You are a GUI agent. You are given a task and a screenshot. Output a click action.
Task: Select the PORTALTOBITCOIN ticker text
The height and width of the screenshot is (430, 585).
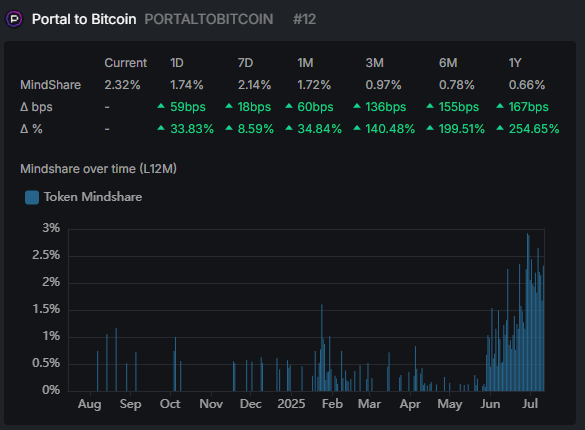(209, 19)
